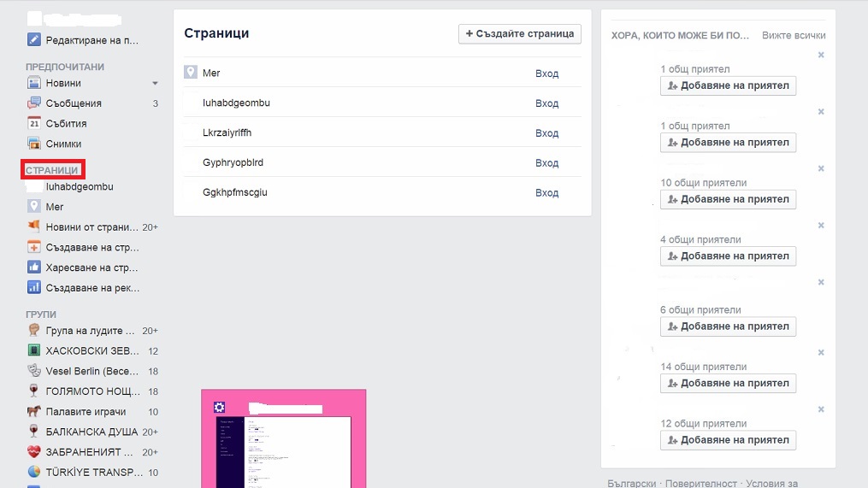Click the Харесване на страници thumbs-up icon
This screenshot has width=868, height=488.
34,268
